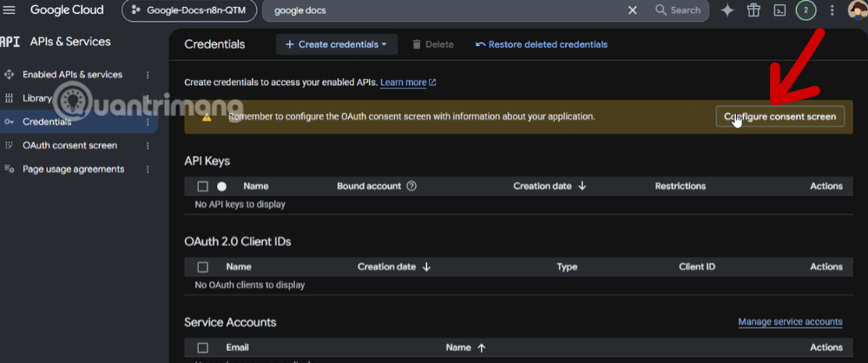The height and width of the screenshot is (363, 868).
Task: Click the Restrictions column header
Action: coord(681,186)
